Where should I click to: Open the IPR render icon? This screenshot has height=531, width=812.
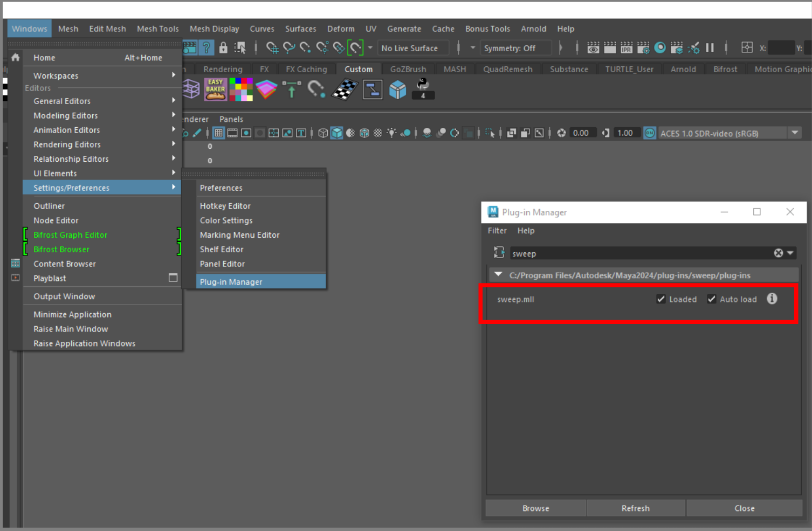627,48
